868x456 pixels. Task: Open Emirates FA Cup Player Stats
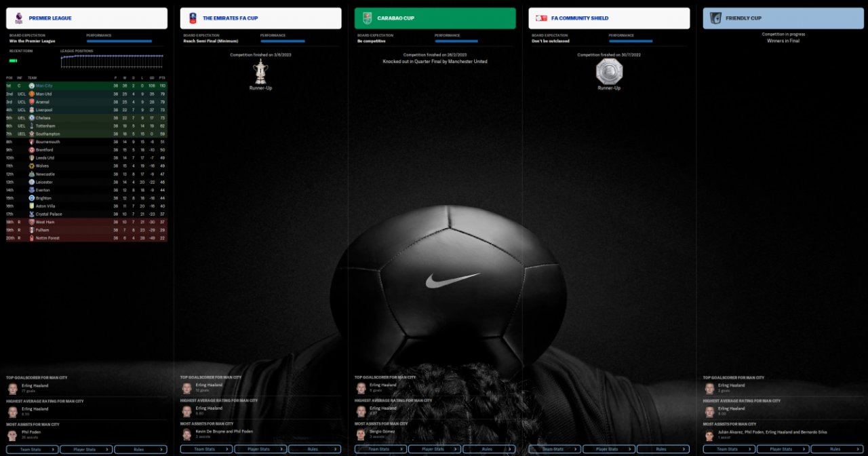coord(260,449)
